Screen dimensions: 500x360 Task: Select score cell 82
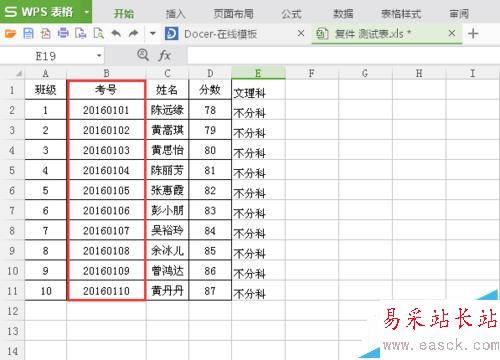pos(210,190)
